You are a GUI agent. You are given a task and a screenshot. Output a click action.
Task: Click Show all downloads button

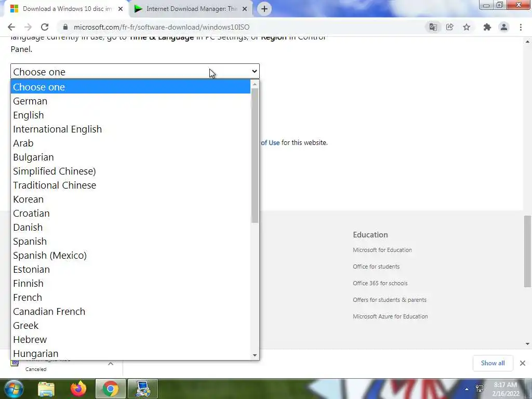(x=493, y=363)
